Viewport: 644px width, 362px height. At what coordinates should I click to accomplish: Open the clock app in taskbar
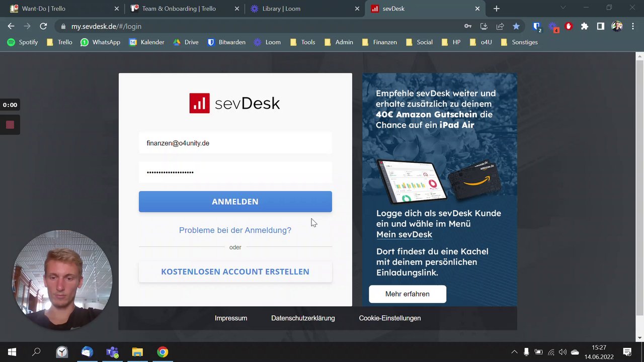(62, 352)
